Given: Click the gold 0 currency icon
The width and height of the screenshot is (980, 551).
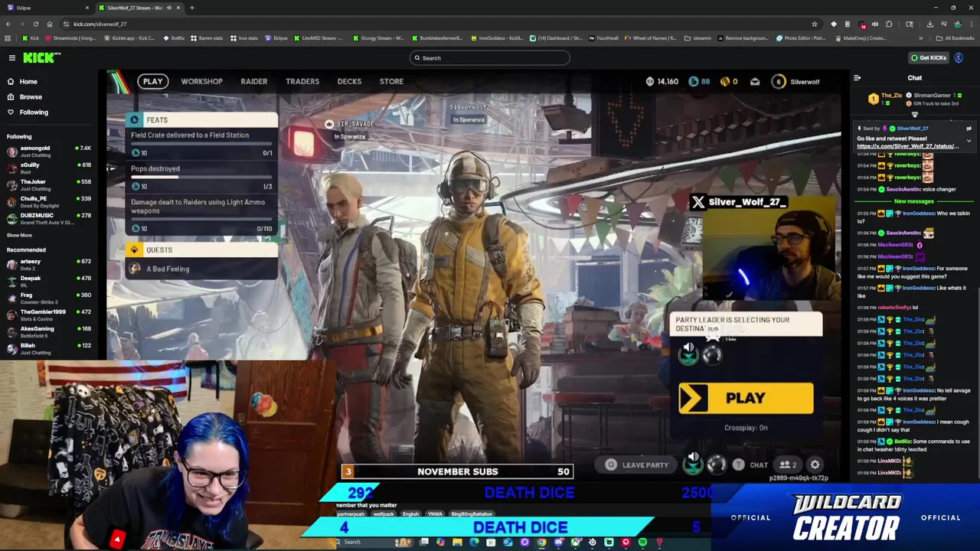Looking at the screenshot, I should click(724, 82).
